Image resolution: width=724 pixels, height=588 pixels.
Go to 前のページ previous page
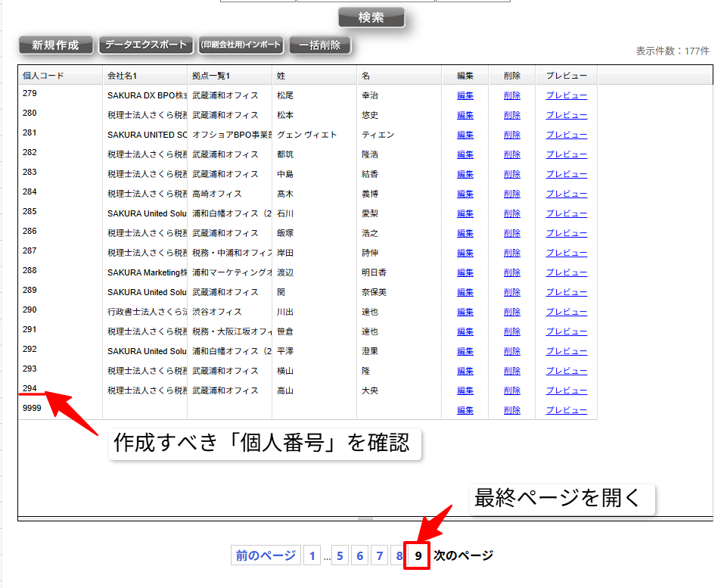[266, 555]
